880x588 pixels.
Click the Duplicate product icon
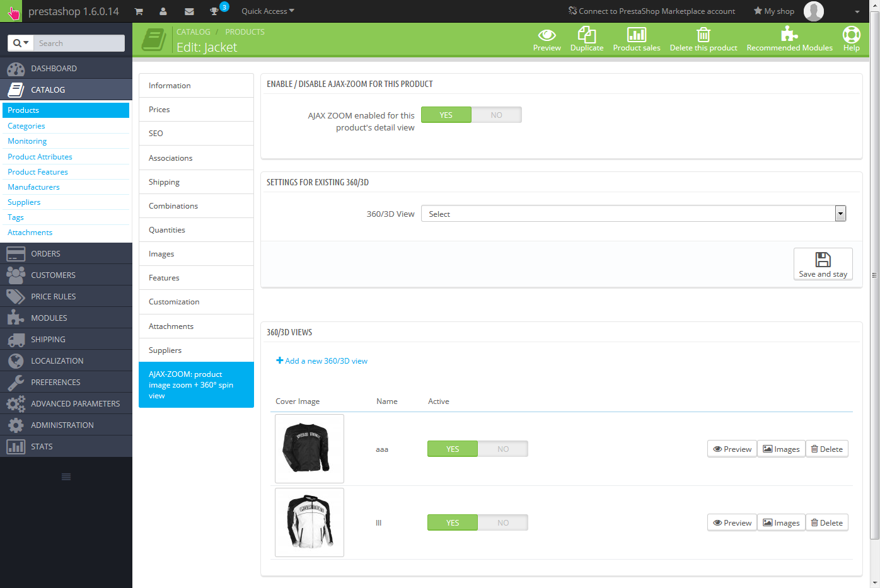586,35
